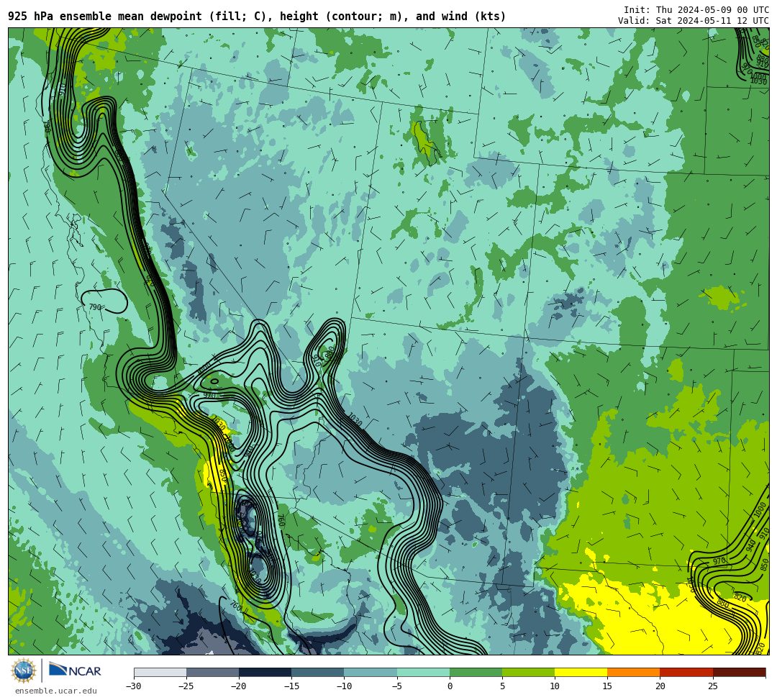
Task: Pick the dark navy -20 to -15 colorbar segment
Action: (265, 672)
